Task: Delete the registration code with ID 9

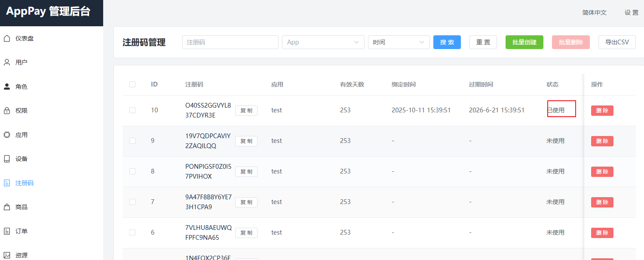Action: tap(602, 141)
